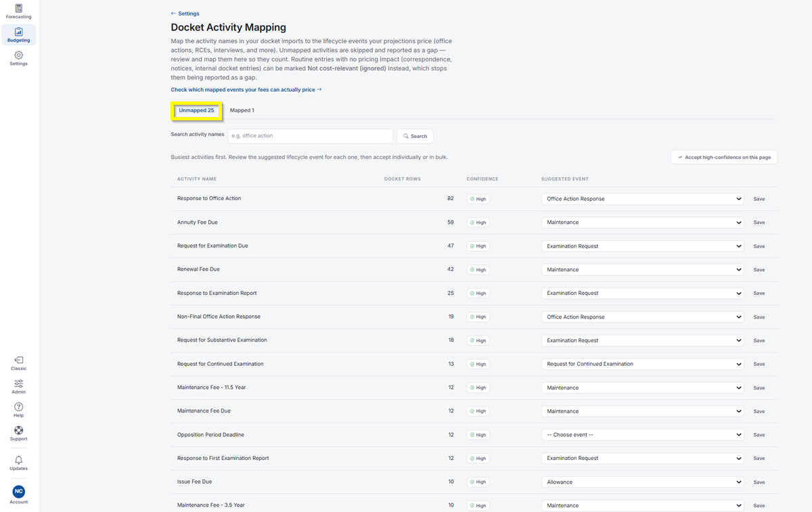Open dropdown for Response to Office Action
Screen dimensions: 812x512
click(643, 199)
